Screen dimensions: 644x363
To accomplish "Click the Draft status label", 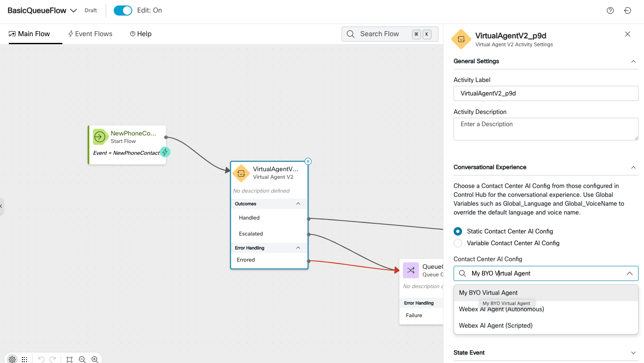I will pos(91,11).
